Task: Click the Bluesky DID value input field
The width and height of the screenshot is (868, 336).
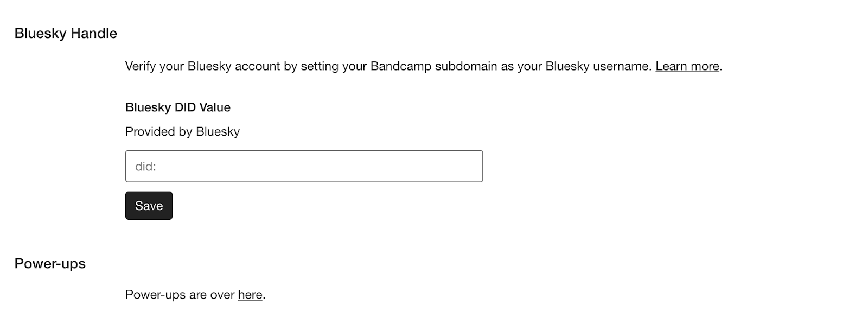Action: pos(304,166)
